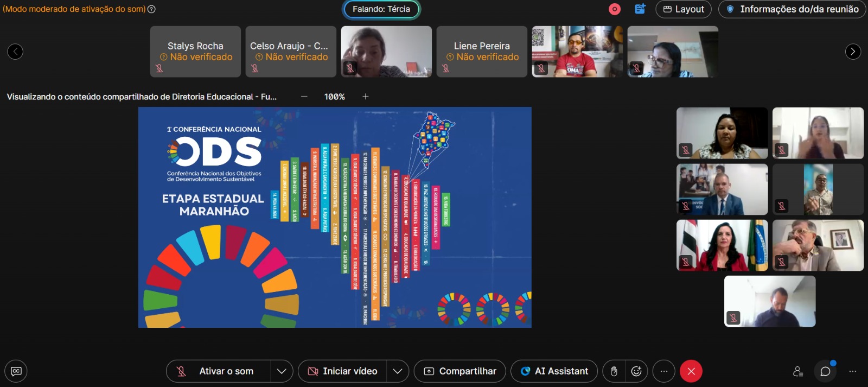
Task: Click the Compartilhar button
Action: tap(459, 371)
